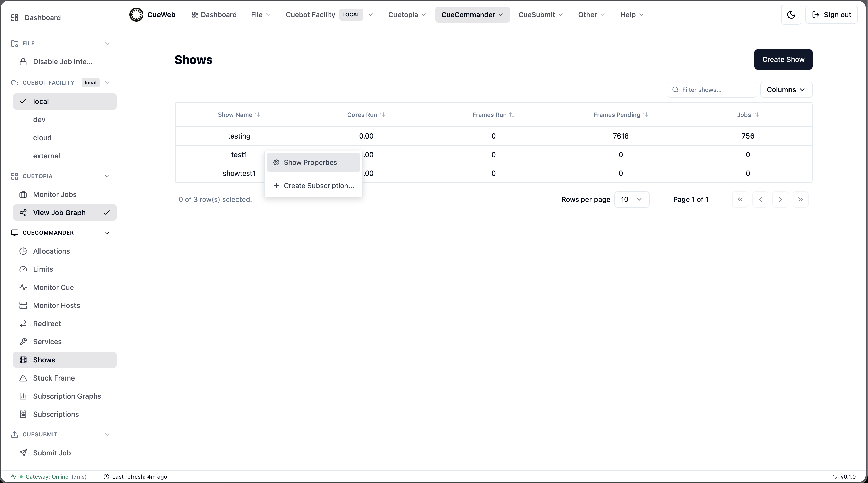Open the File top menu
This screenshot has height=483, width=868.
(260, 15)
